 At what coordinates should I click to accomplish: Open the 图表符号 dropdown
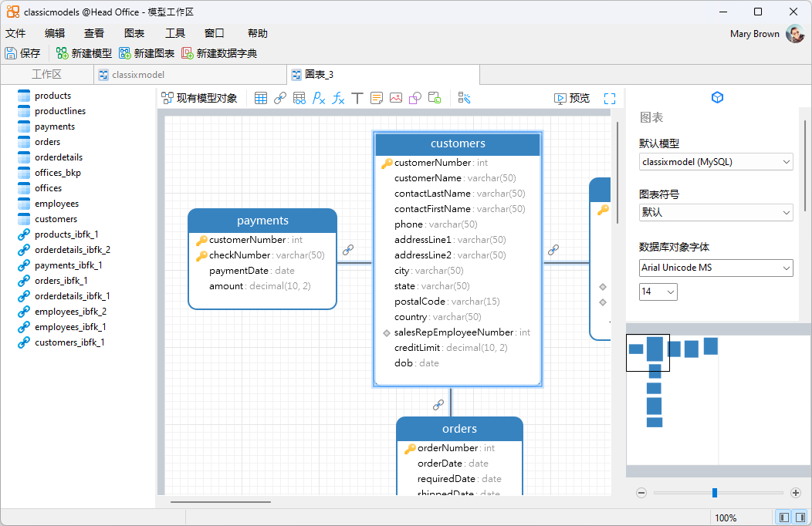(x=716, y=212)
